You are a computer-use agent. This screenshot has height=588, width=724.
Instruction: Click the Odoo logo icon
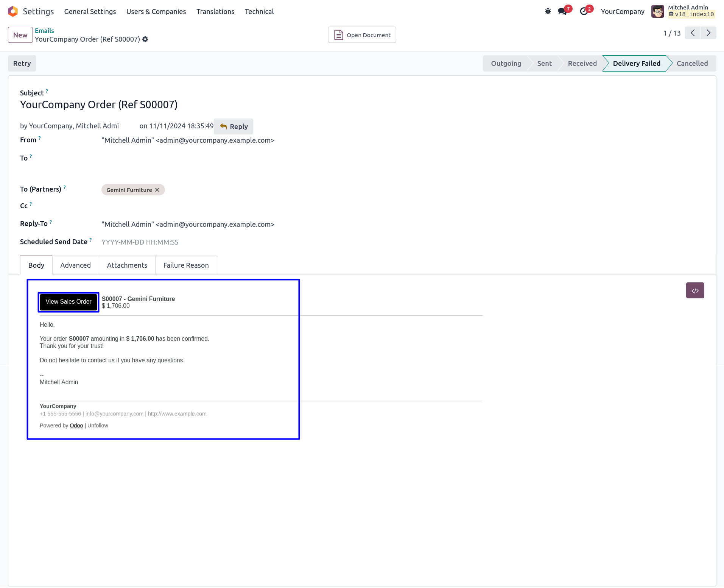tap(13, 11)
